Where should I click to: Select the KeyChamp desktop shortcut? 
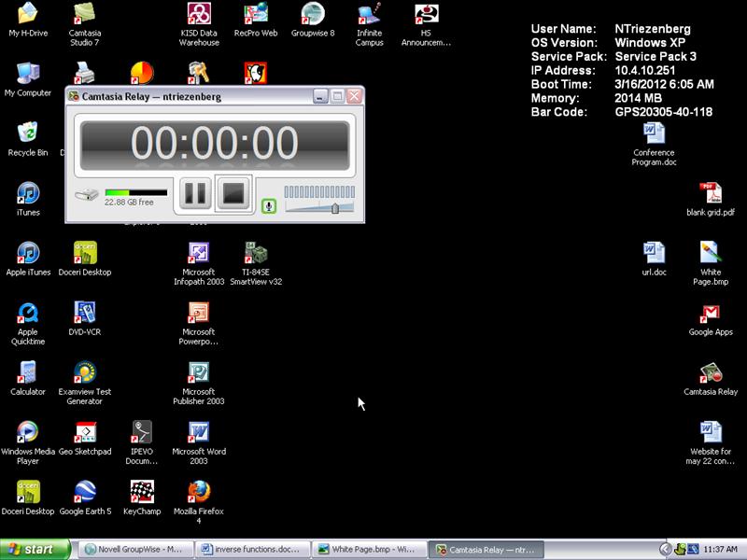(x=142, y=498)
